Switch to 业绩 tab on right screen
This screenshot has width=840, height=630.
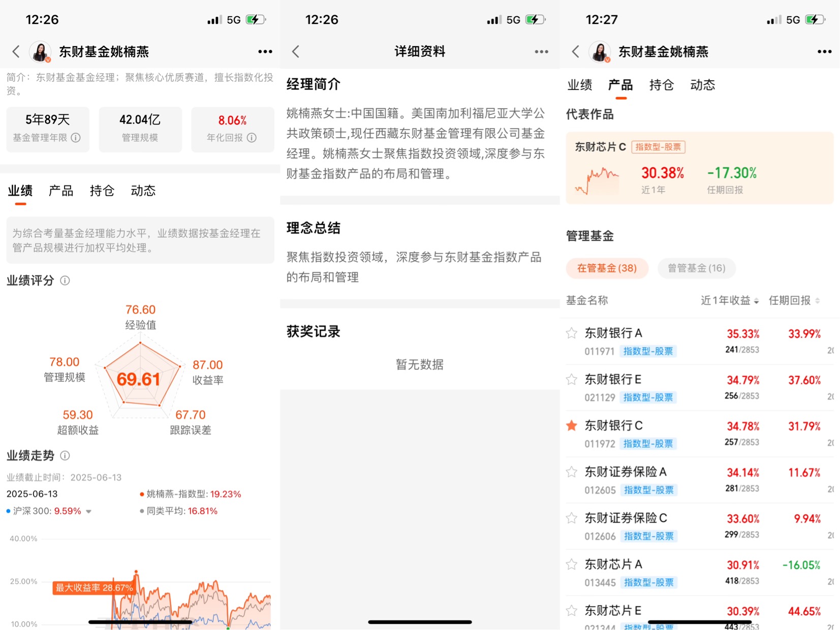click(580, 85)
